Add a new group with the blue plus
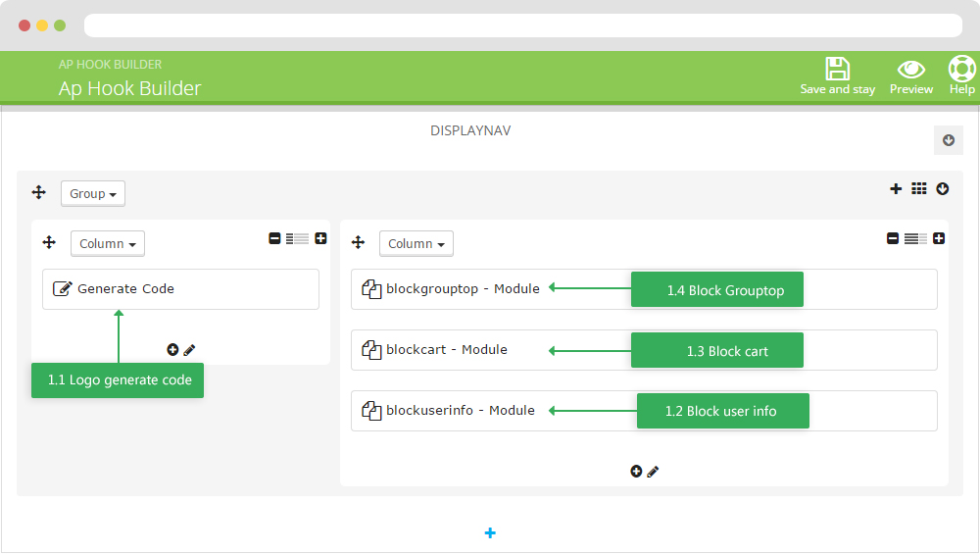980x554 pixels. [490, 532]
